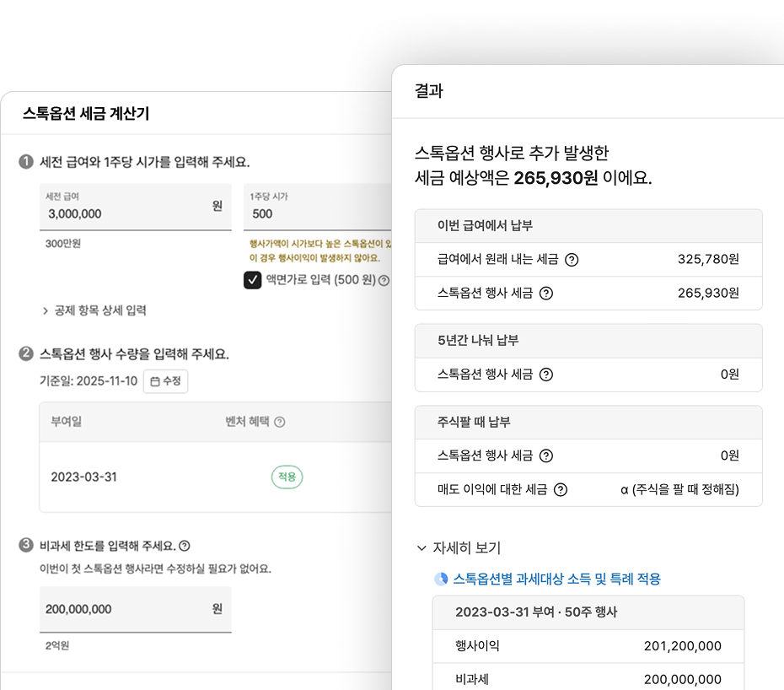Select the 1주당 시가 input field
The width and height of the screenshot is (784, 690).
(312, 209)
